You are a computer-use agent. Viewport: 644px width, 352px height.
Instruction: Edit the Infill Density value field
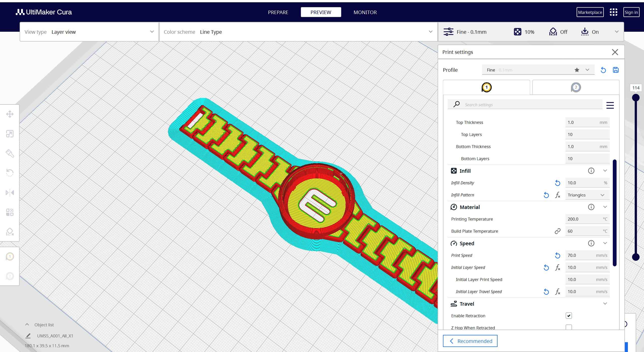587,183
